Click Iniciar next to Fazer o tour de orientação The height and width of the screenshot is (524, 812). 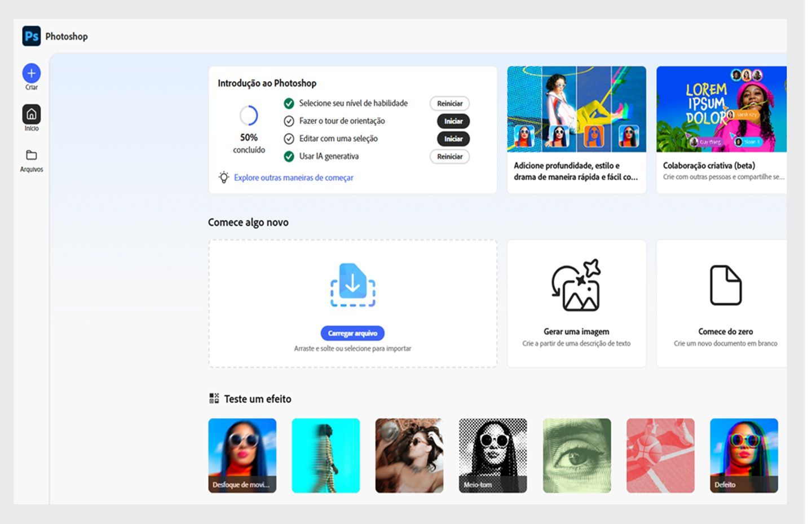(453, 121)
